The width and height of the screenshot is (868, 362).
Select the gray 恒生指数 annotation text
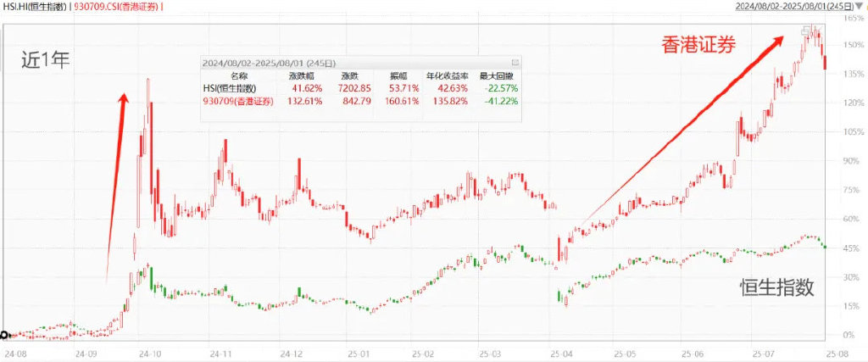click(776, 287)
